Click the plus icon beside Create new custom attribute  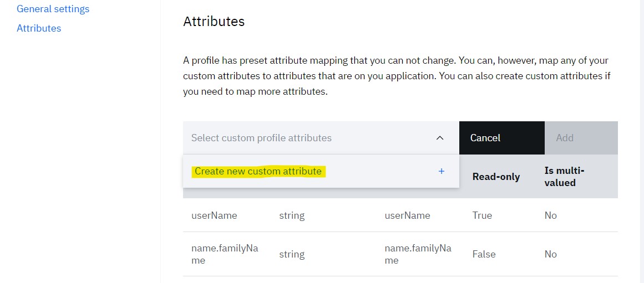coord(442,171)
